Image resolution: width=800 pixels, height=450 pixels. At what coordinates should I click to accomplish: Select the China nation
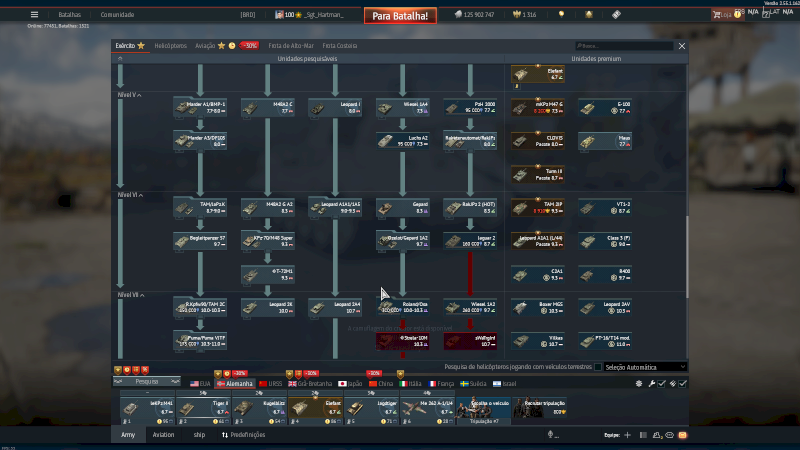click(x=381, y=384)
